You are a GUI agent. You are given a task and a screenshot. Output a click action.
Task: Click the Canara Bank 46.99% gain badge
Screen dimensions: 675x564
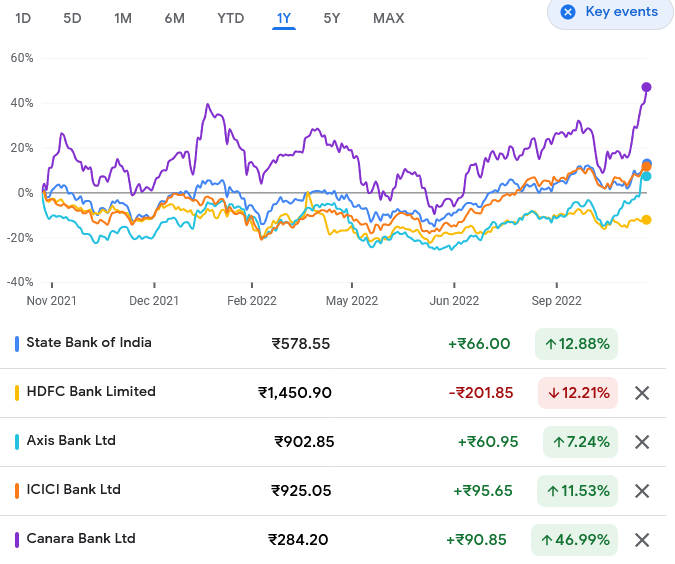coord(575,540)
